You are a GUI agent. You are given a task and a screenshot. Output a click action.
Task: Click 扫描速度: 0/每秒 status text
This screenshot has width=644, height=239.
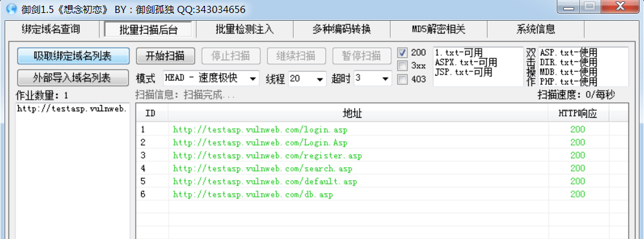point(576,95)
